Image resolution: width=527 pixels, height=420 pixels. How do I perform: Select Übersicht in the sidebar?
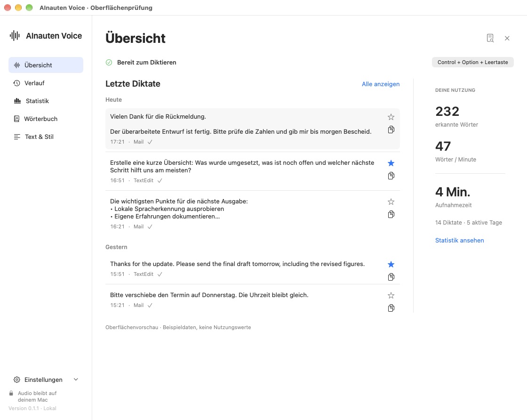pyautogui.click(x=46, y=65)
